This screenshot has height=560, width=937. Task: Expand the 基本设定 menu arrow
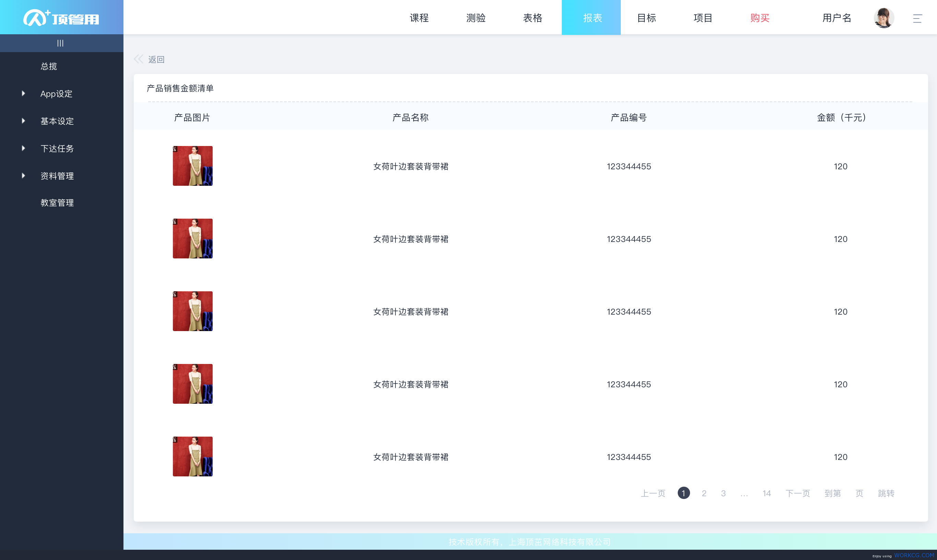coord(23,121)
